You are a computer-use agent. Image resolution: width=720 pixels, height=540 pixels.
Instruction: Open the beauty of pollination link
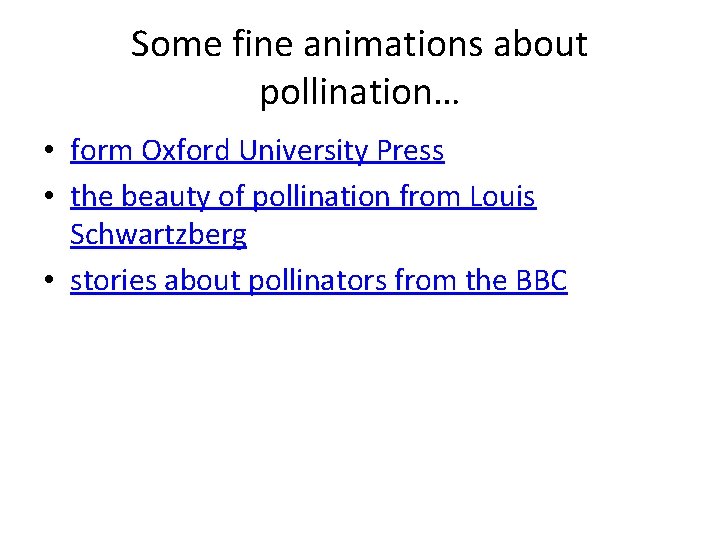(x=303, y=197)
